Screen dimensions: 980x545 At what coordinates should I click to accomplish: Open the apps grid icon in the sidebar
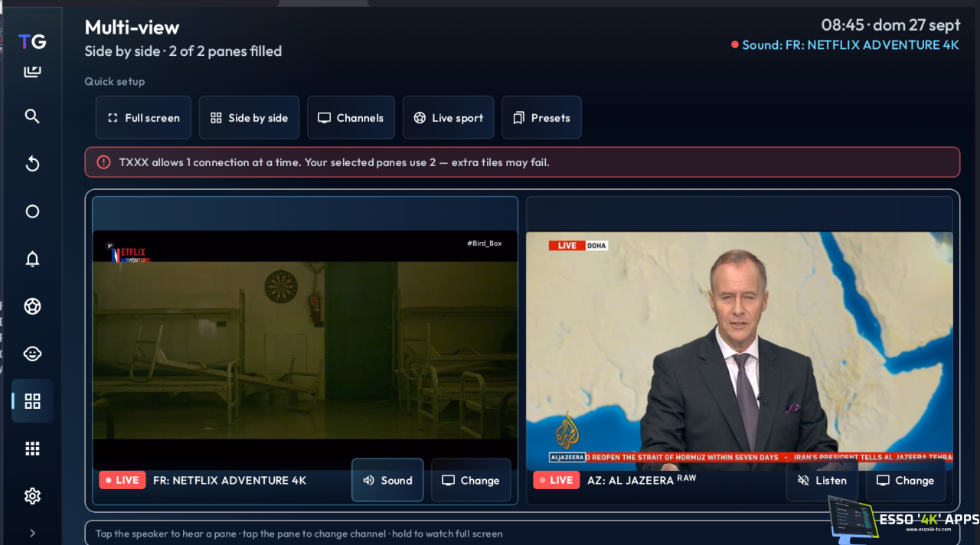32,449
